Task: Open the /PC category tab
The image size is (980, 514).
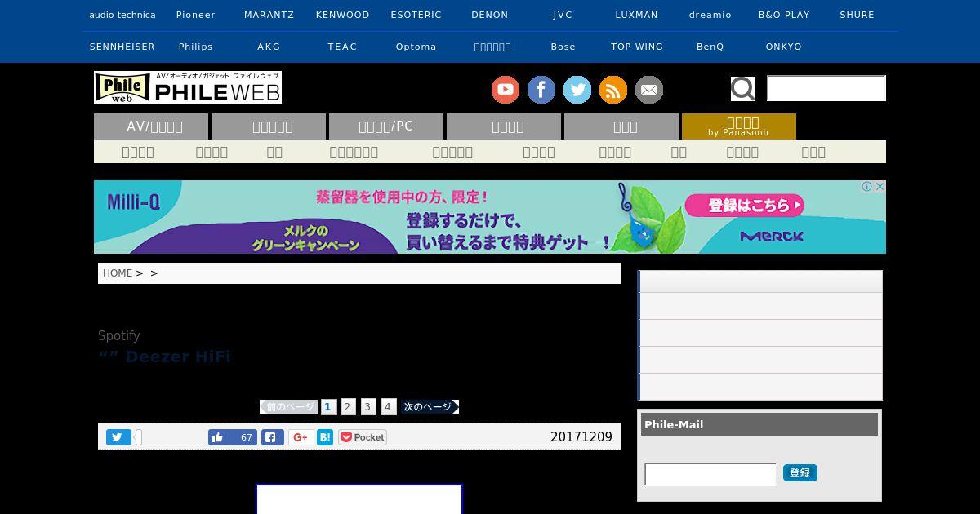Action: pyautogui.click(x=386, y=126)
